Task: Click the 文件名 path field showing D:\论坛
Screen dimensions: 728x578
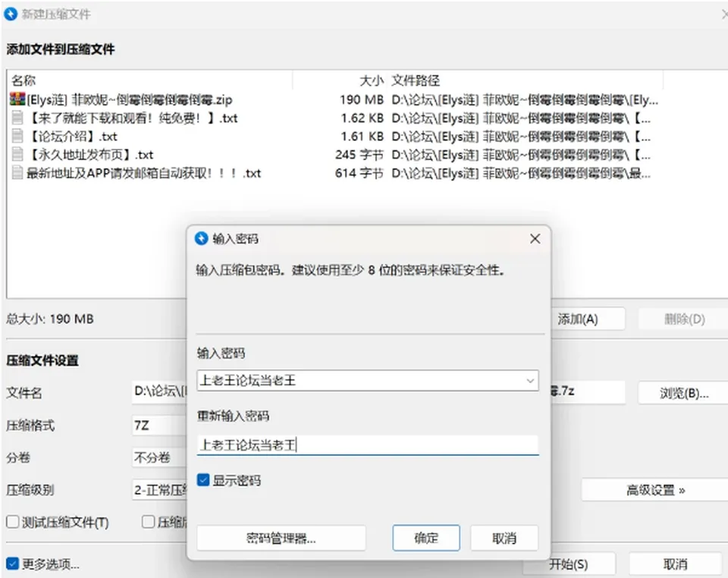Action: [x=160, y=392]
